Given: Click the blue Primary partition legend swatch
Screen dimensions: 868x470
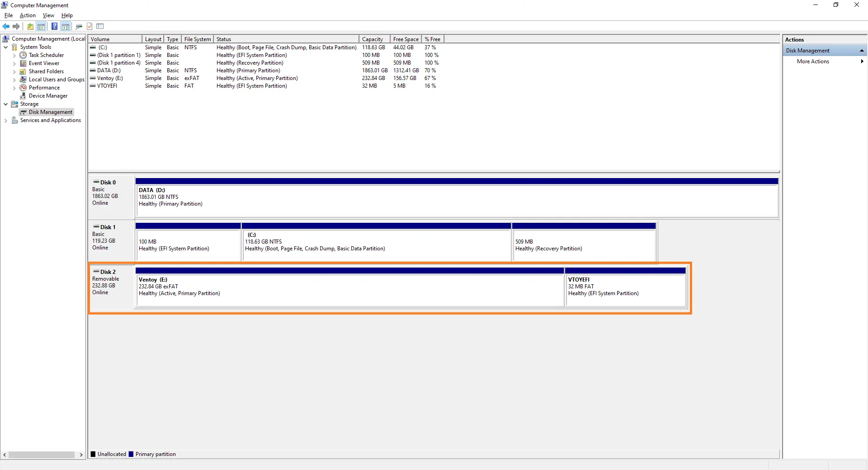Looking at the screenshot, I should click(131, 454).
